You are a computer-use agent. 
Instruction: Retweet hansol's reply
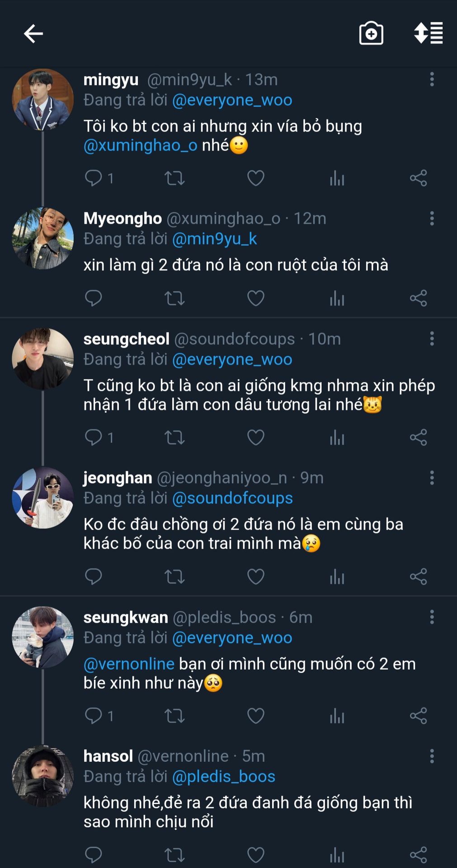coord(174,854)
